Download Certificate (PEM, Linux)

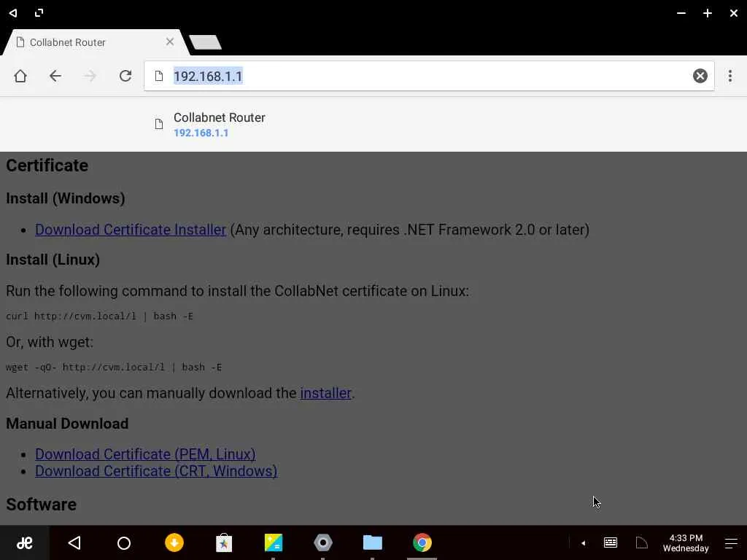tap(145, 454)
